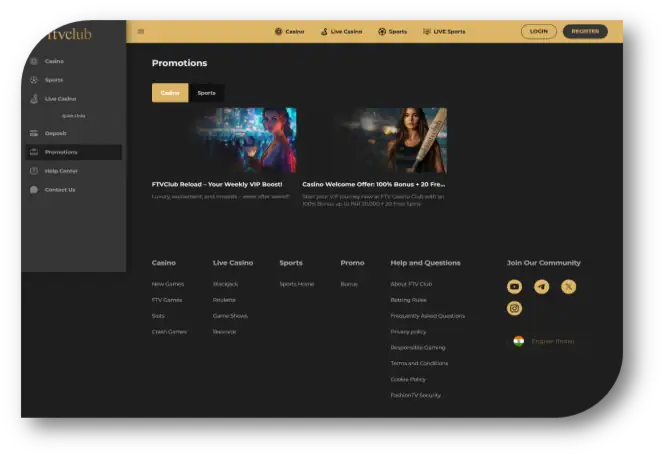
Task: Switch to the Sports promotions tab
Action: click(x=206, y=93)
